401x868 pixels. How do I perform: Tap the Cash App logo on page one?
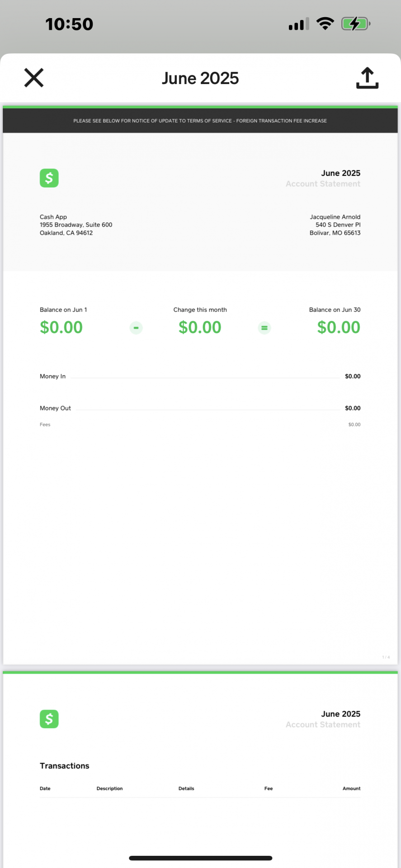(x=49, y=178)
